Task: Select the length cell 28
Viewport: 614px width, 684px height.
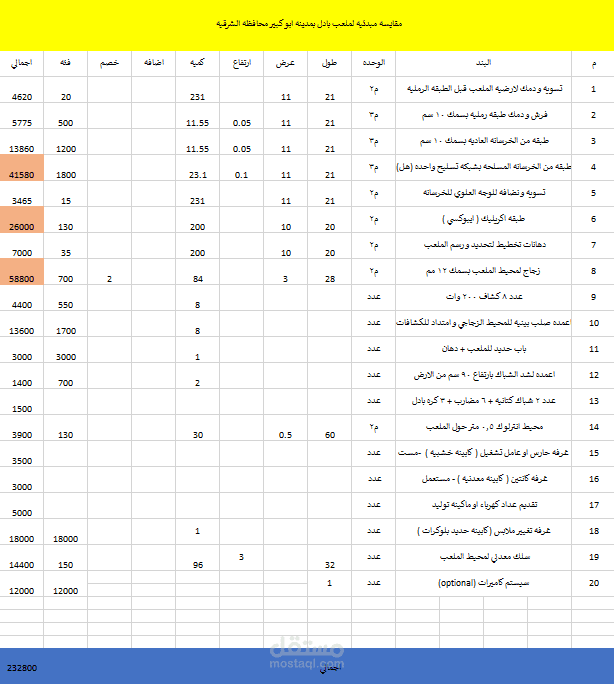Action: 330,272
